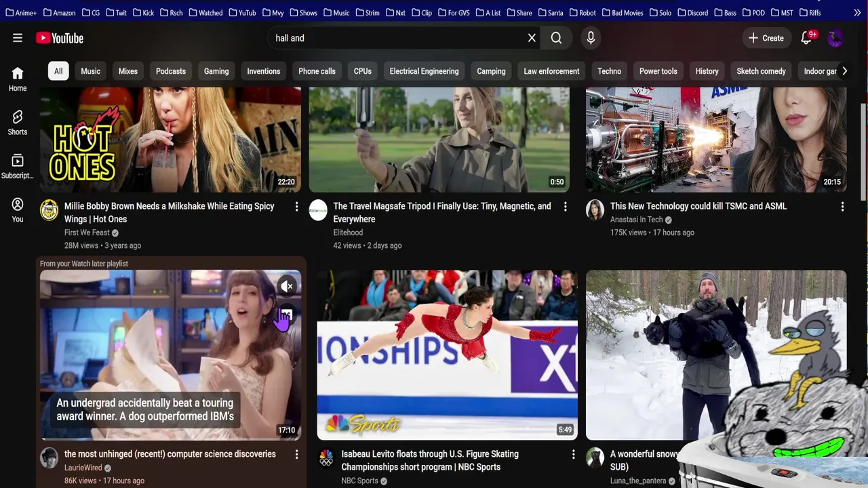Open the notifications bell
This screenshot has height=488, width=868.
(807, 38)
